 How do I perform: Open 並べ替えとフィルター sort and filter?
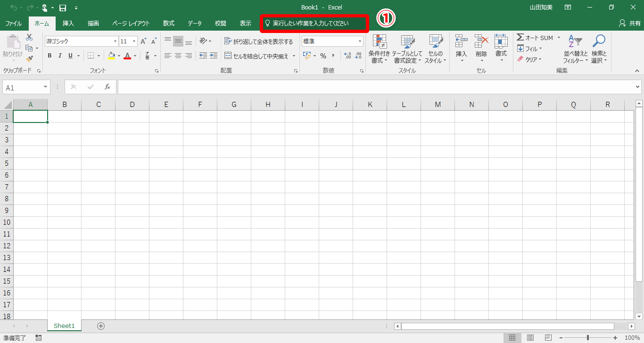575,49
